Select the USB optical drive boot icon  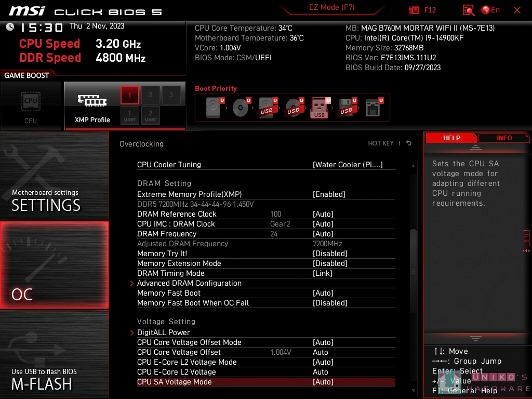(294, 107)
